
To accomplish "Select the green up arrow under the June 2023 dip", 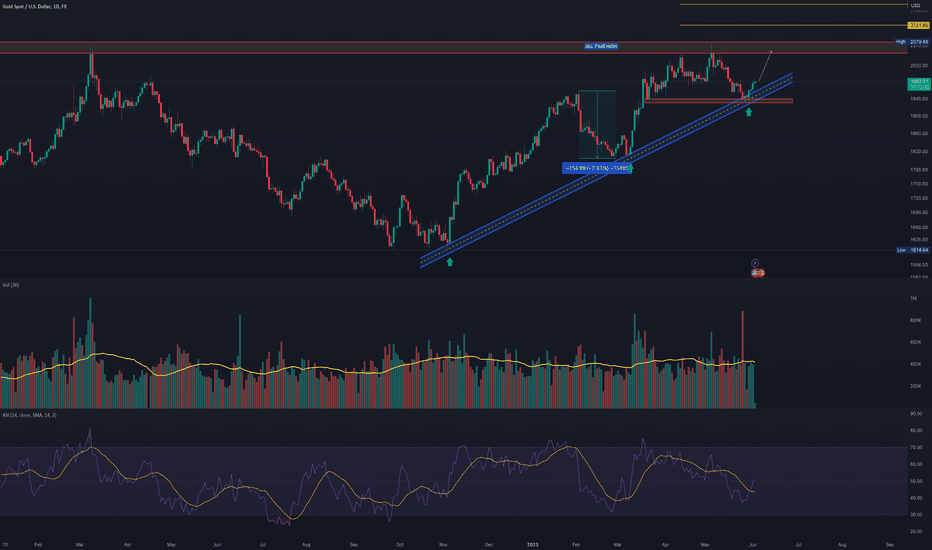I will click(x=749, y=112).
